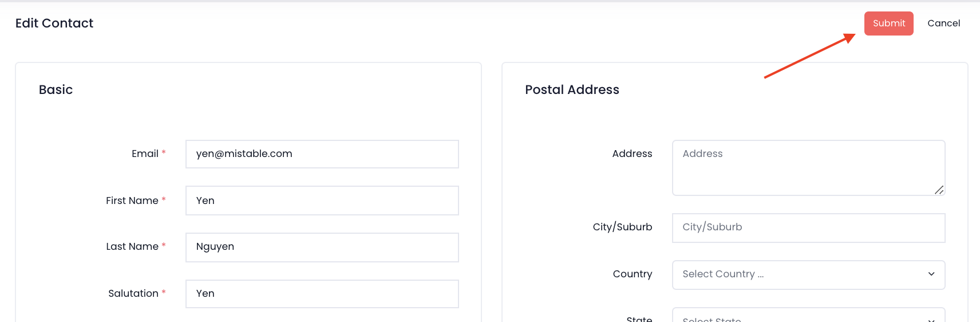The image size is (980, 322).
Task: Focus the Email input field
Action: pos(322,154)
